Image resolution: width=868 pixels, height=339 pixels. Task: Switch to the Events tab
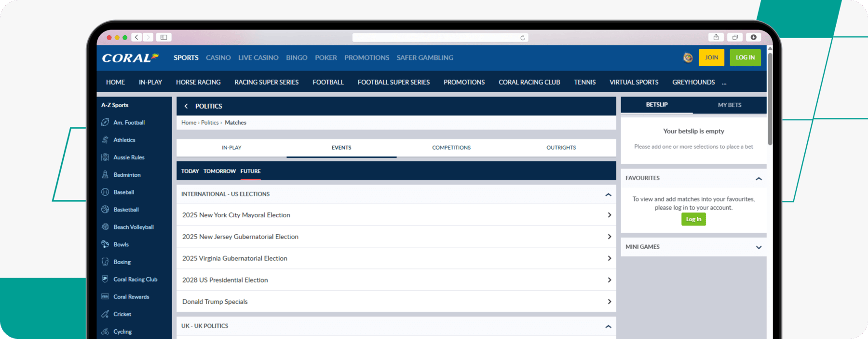pyautogui.click(x=341, y=148)
